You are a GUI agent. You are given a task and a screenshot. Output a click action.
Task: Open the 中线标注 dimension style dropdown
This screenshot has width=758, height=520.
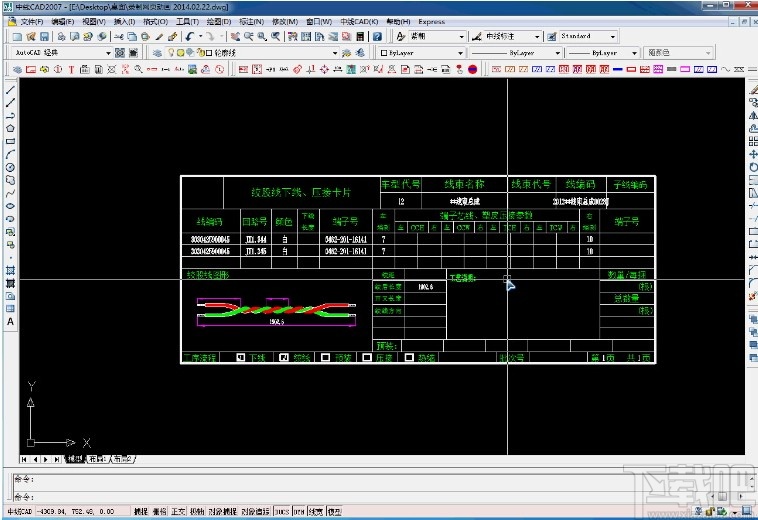pyautogui.click(x=537, y=37)
